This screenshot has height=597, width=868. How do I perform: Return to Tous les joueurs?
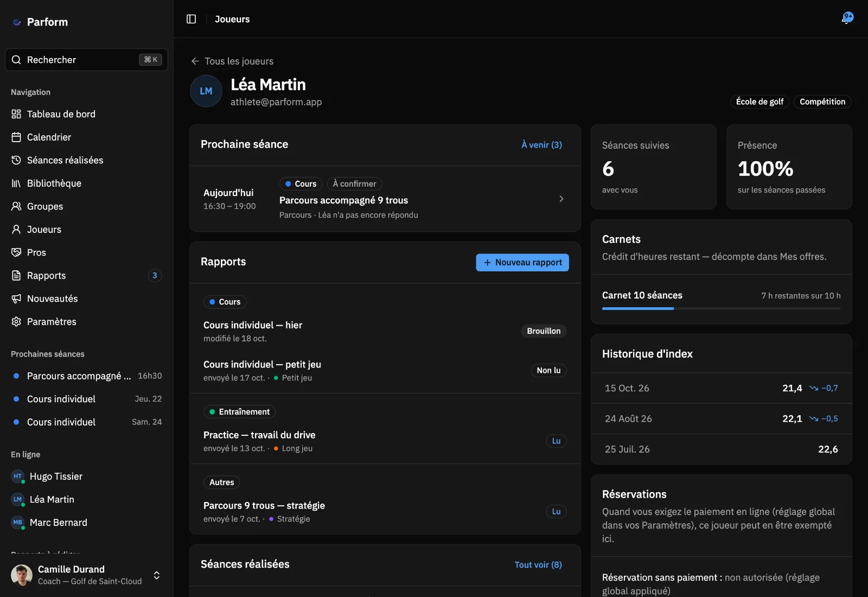coord(232,61)
